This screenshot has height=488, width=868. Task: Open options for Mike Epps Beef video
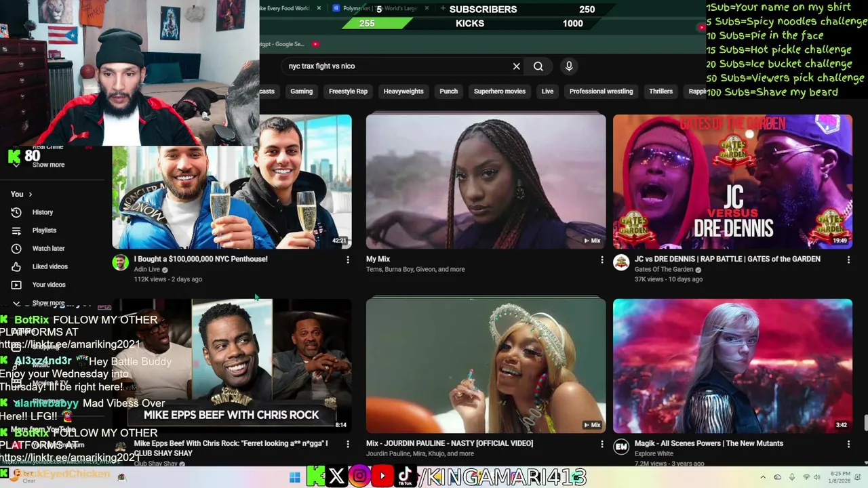348,444
